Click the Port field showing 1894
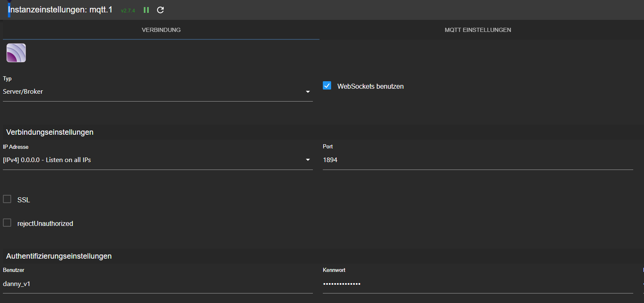 click(x=478, y=160)
